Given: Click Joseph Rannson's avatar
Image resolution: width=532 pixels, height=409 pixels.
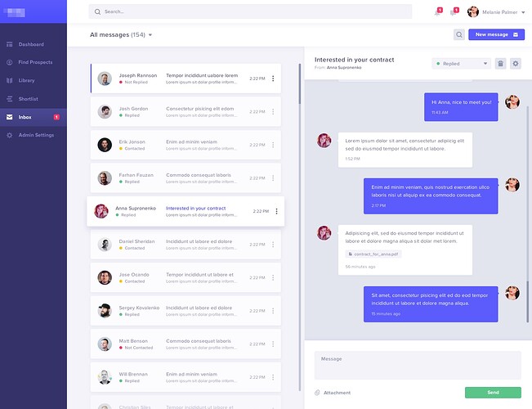Looking at the screenshot, I should (x=105, y=79).
